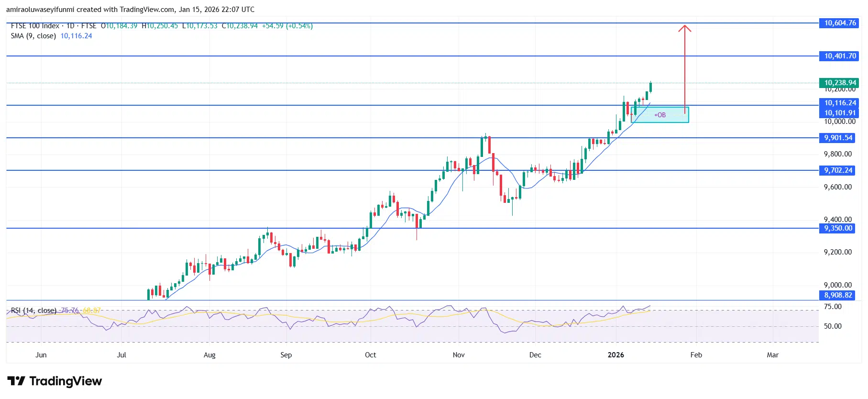Click the Dec label on the time axis

point(535,355)
